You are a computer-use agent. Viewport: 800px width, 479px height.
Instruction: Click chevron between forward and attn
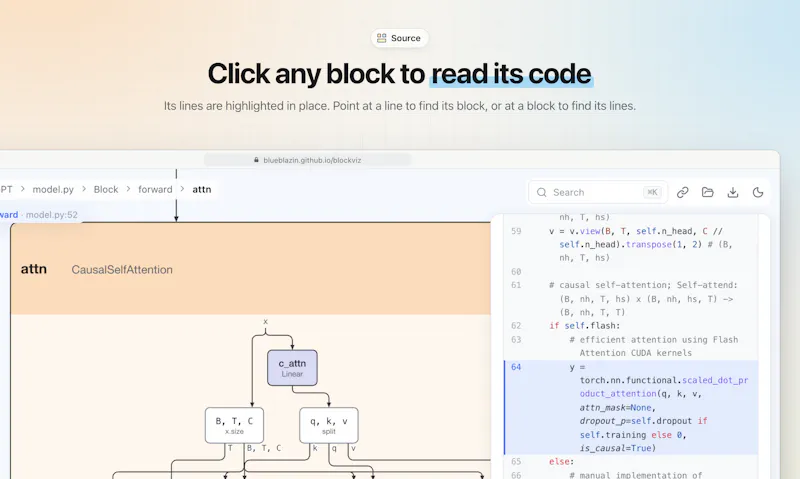coord(182,189)
